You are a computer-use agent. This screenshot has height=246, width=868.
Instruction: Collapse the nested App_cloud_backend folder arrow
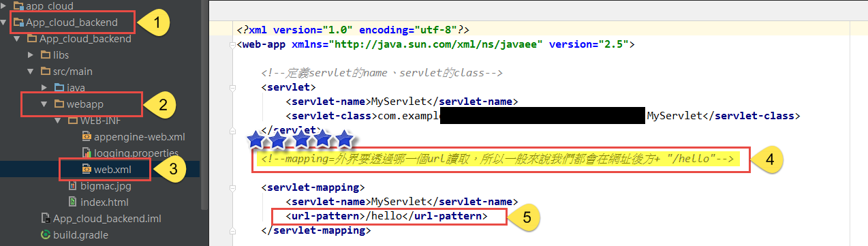point(17,39)
